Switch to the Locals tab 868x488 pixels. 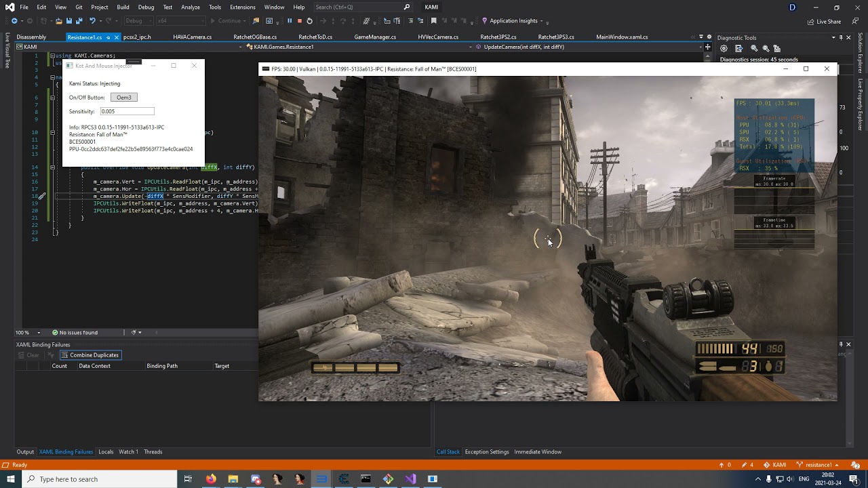(x=106, y=452)
